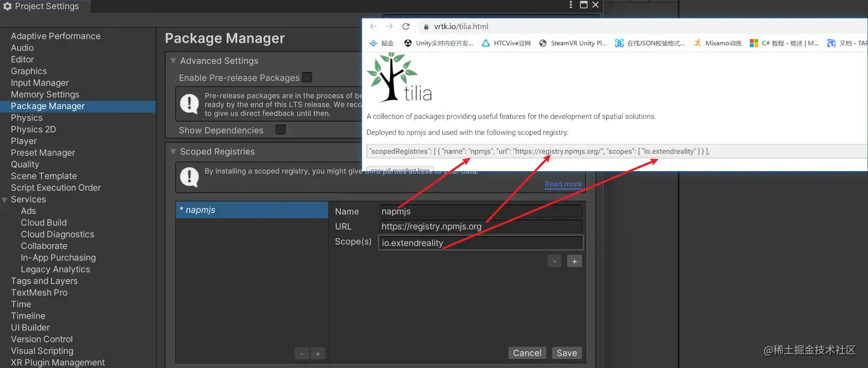
Task: Reload the vrtk.io page
Action: (x=406, y=26)
